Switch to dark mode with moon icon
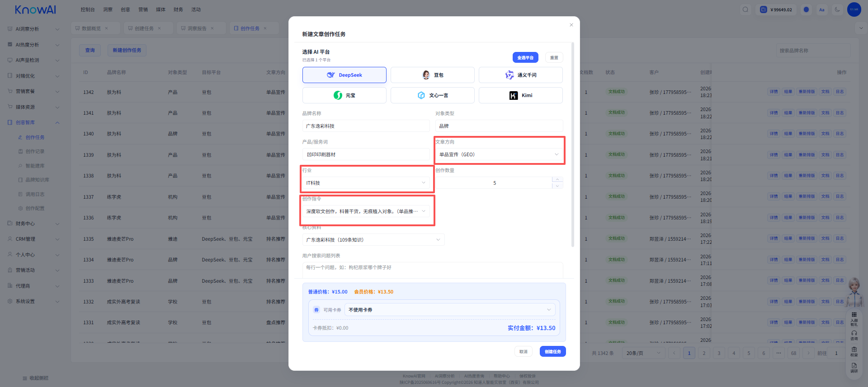Screen dimensions: 868x387 (x=837, y=9)
